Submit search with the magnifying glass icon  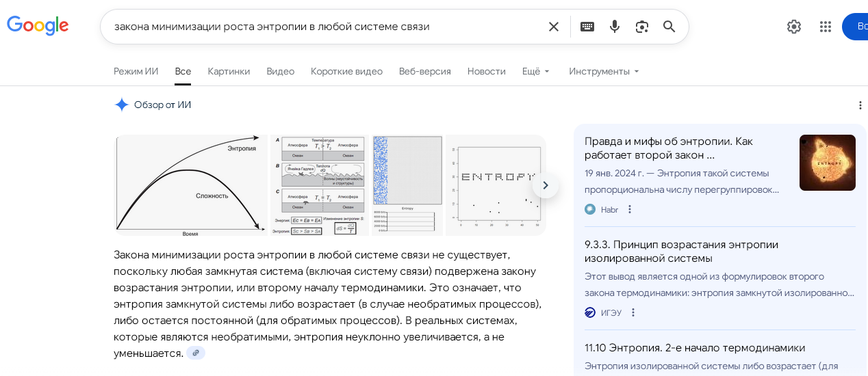(x=669, y=27)
